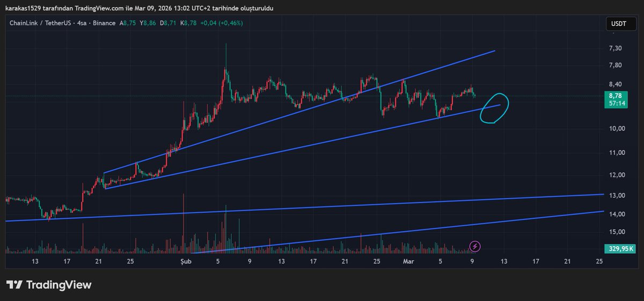
Task: Click the low value D8,71
Action: tap(169, 23)
